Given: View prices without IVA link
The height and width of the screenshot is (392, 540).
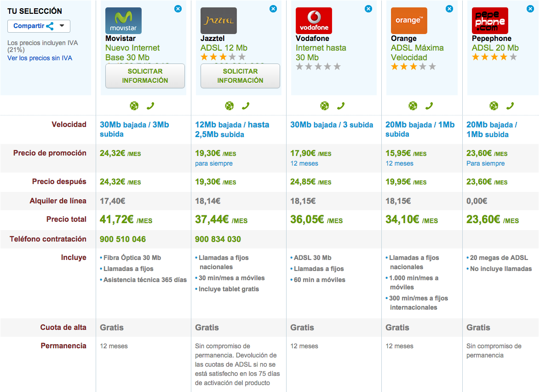Looking at the screenshot, I should point(40,58).
